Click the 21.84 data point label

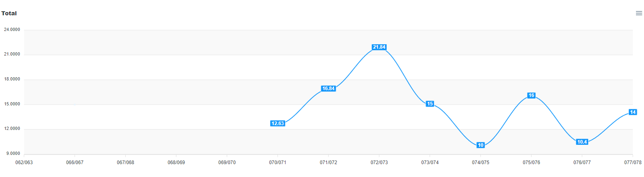point(379,47)
